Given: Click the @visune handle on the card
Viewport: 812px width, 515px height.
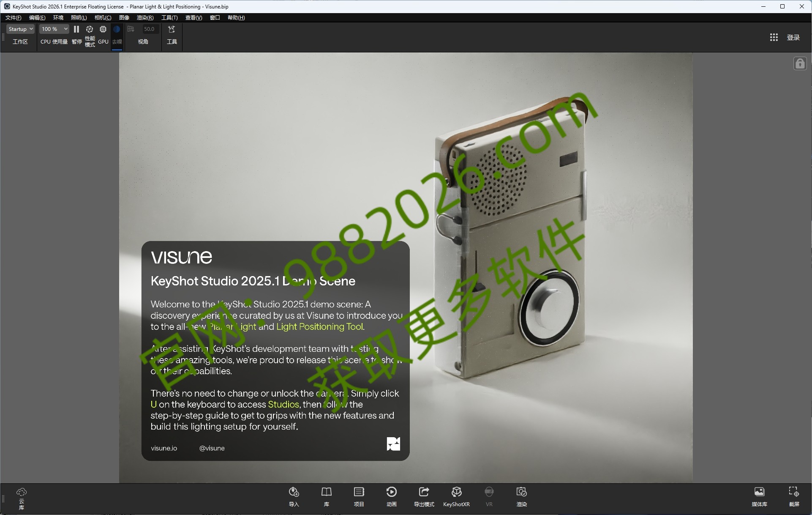Looking at the screenshot, I should (x=212, y=448).
